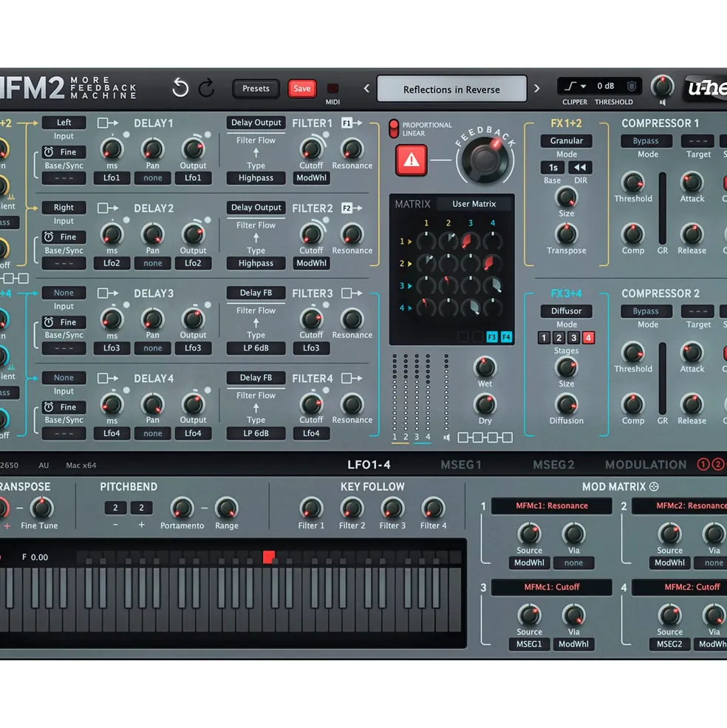Open Filter1 flow selector showing Delay Output

click(x=256, y=123)
